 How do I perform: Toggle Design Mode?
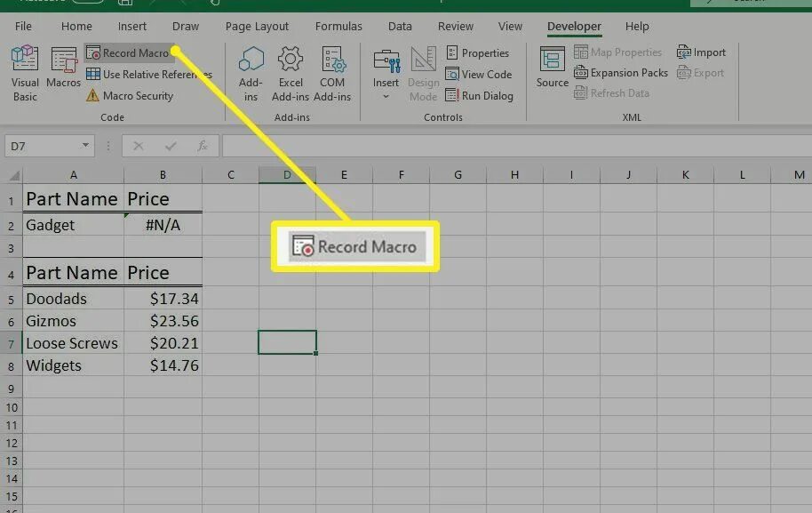(x=423, y=74)
